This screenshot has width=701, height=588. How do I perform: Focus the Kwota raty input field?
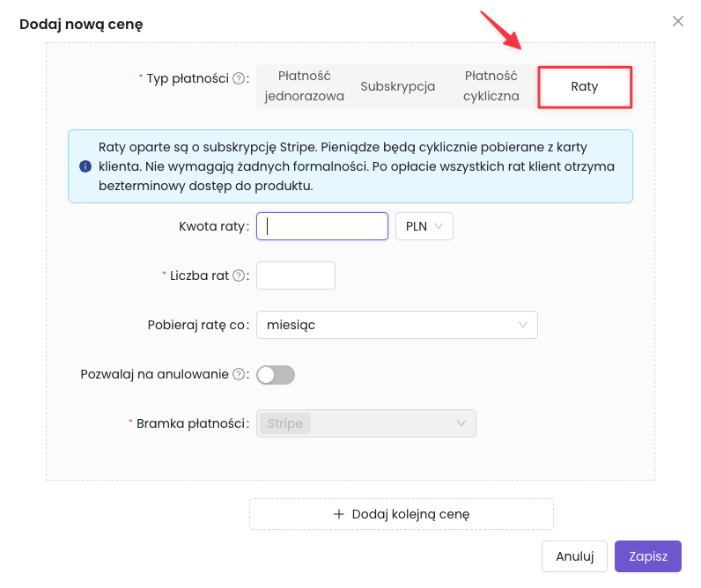322,226
